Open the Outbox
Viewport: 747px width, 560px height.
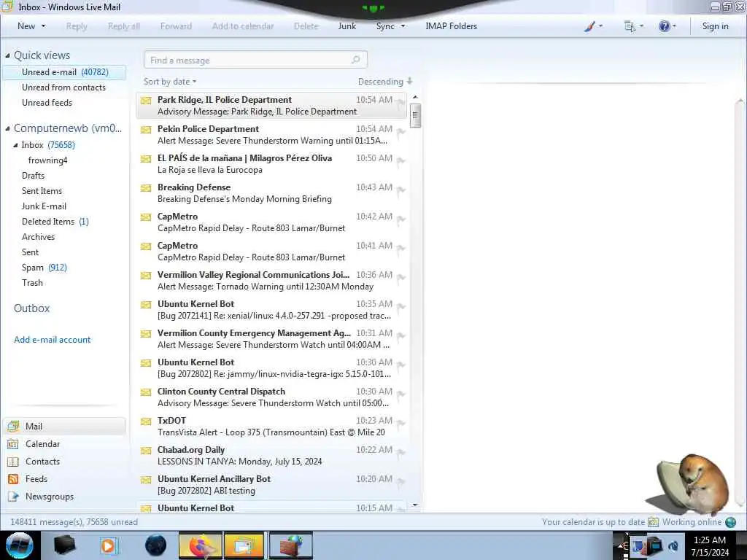coord(31,308)
